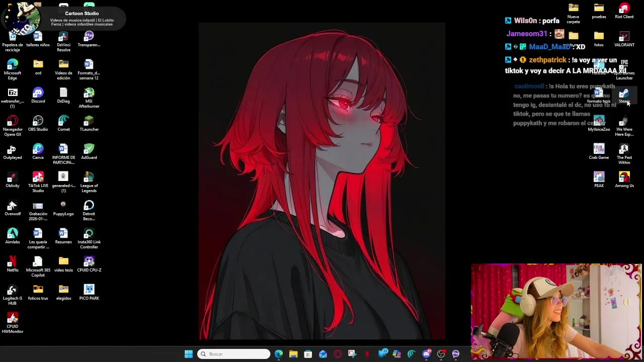Launch PICO PARK game icon
The height and width of the screenshot is (362, 644).
tap(89, 292)
